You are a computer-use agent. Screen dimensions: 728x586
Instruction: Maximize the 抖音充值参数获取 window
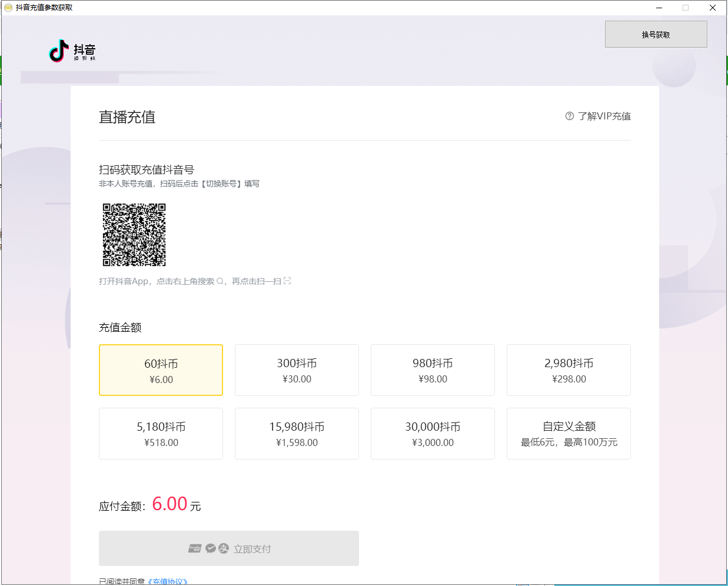(x=686, y=8)
